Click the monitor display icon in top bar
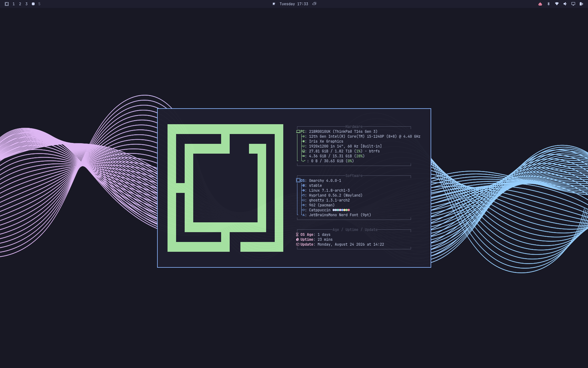 573,4
